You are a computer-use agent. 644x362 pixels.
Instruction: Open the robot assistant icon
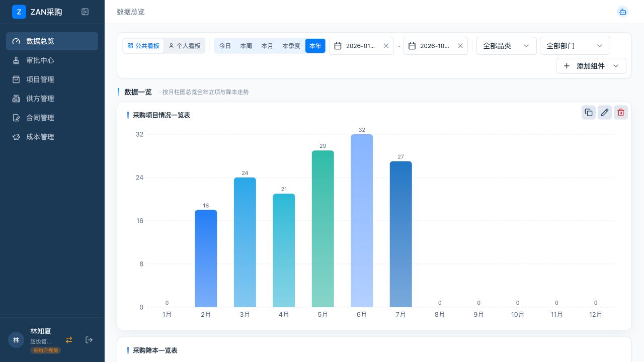click(x=623, y=12)
